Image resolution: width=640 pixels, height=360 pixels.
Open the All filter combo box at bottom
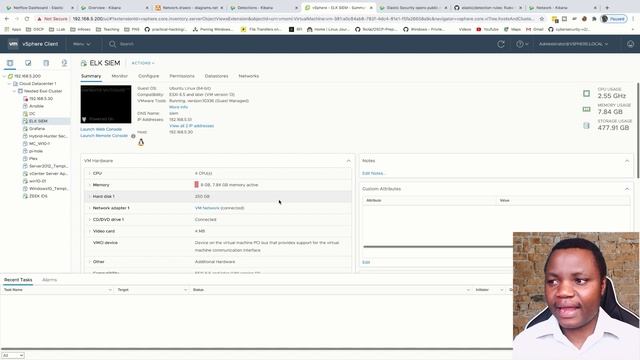(x=12, y=356)
